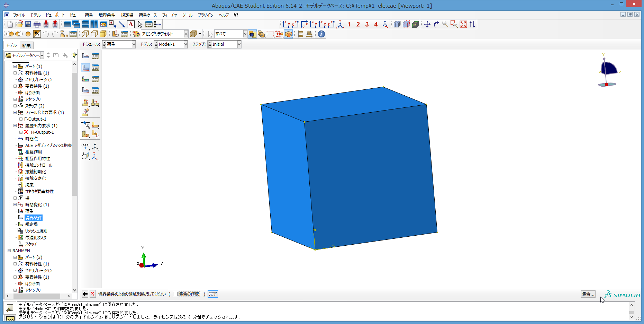This screenshot has height=324, width=644.
Task: Click the Pan View tool
Action: (x=427, y=24)
